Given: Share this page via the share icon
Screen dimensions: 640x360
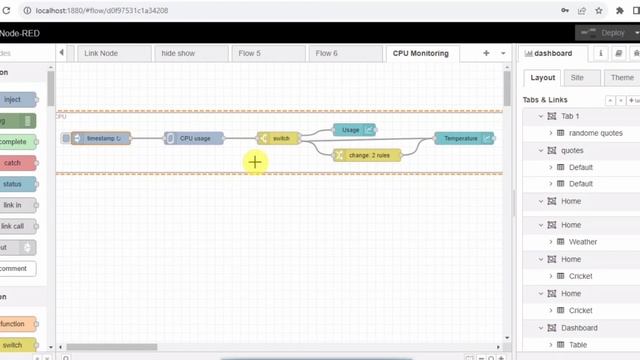Looking at the screenshot, I should [582, 11].
